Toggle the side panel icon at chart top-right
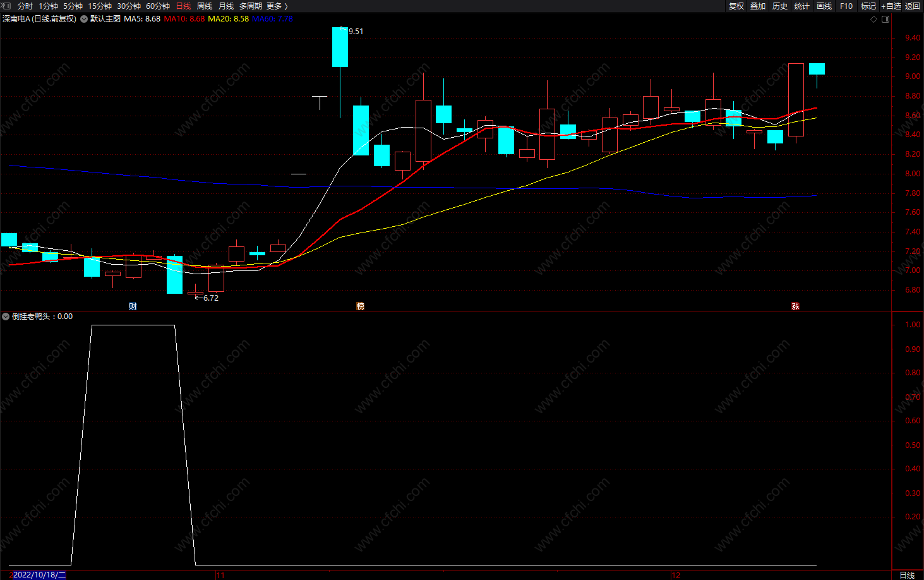This screenshot has height=580, width=924. point(885,19)
